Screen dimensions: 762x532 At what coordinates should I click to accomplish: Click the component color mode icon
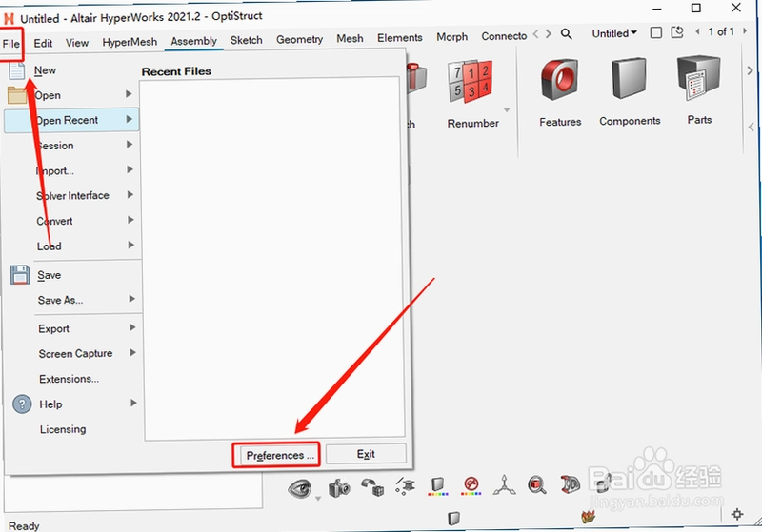438,486
